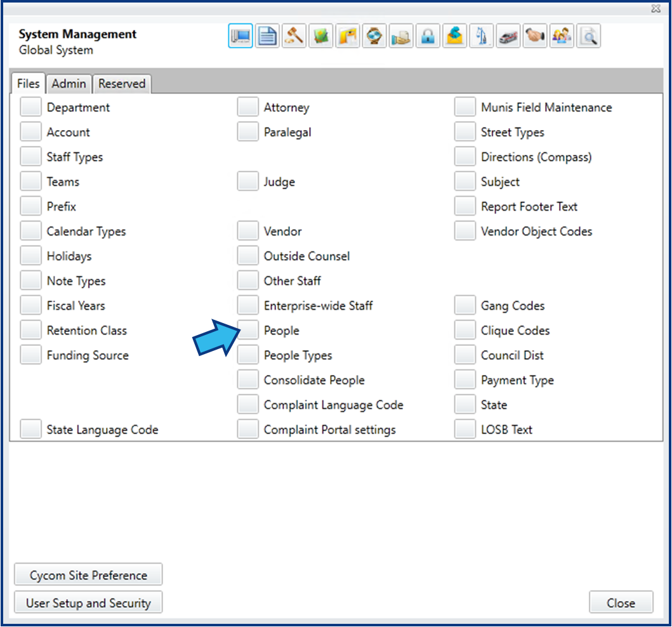Select the Clique Codes box
The image size is (672, 627).
click(x=465, y=331)
